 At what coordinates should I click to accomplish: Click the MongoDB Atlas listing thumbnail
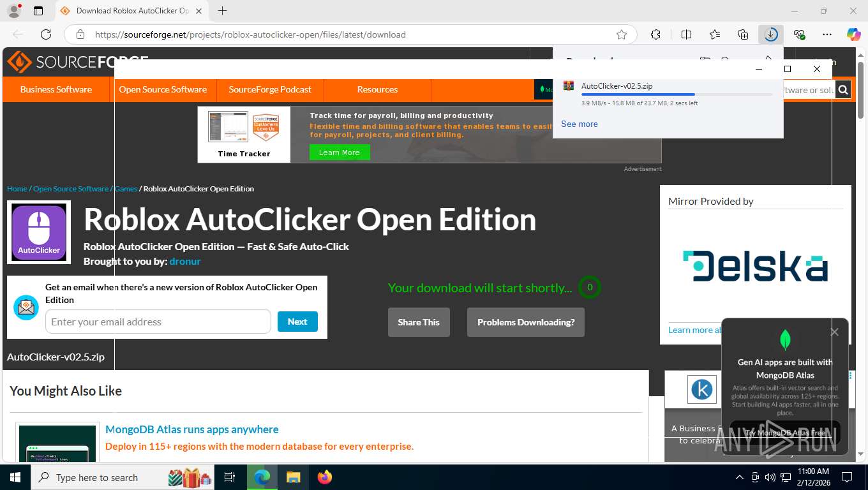tap(57, 442)
